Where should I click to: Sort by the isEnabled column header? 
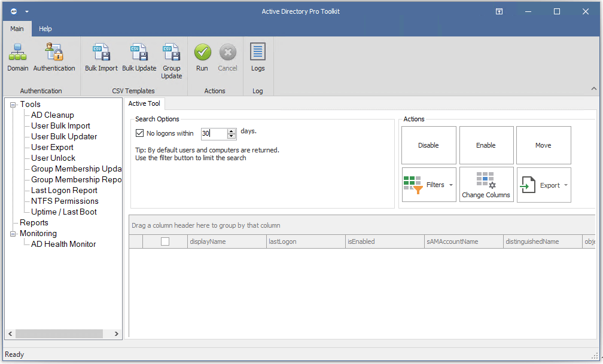click(x=385, y=241)
